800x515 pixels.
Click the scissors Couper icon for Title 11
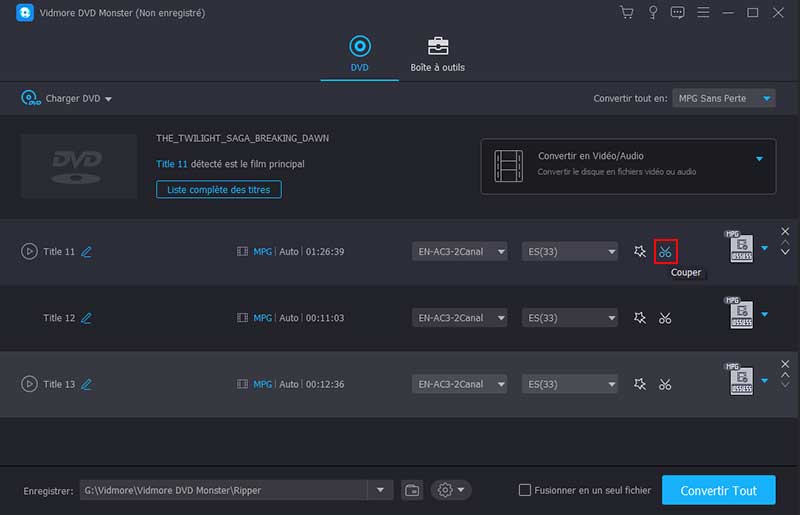[x=665, y=252]
